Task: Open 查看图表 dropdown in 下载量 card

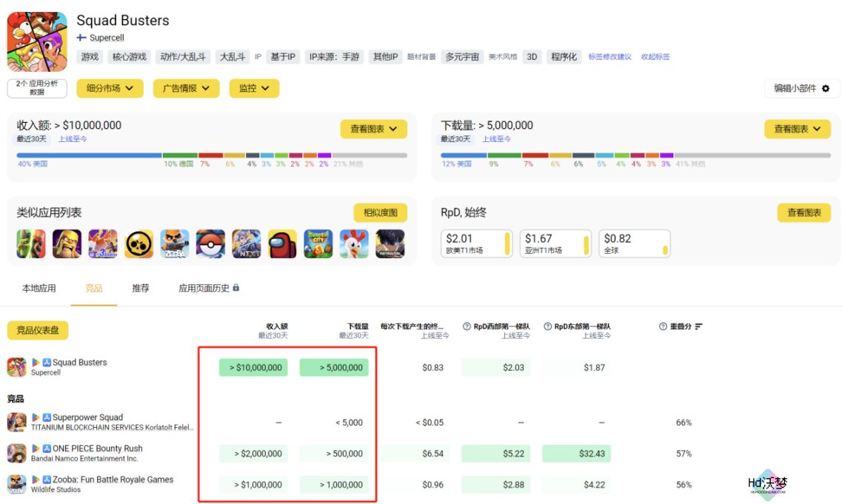Action: point(798,129)
